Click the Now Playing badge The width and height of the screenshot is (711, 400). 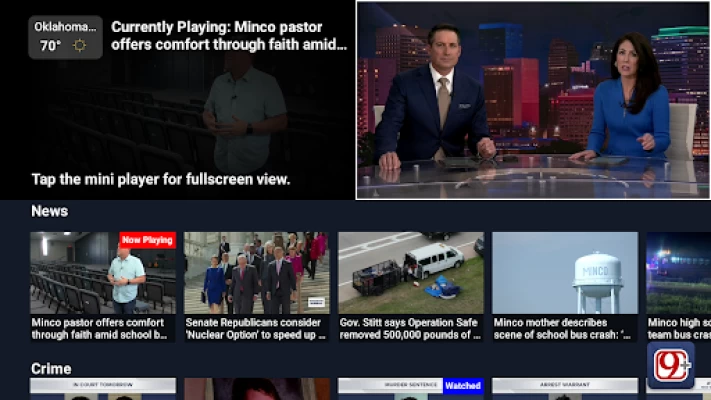tap(147, 240)
